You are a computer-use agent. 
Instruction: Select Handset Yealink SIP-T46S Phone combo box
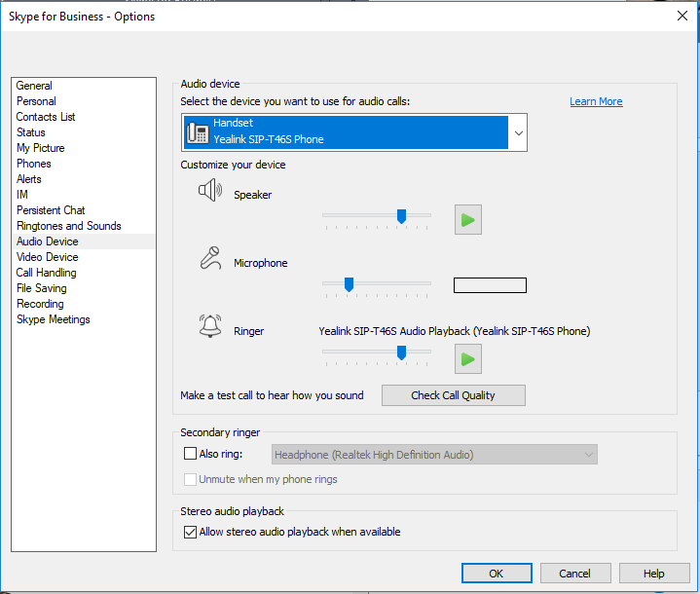click(354, 132)
